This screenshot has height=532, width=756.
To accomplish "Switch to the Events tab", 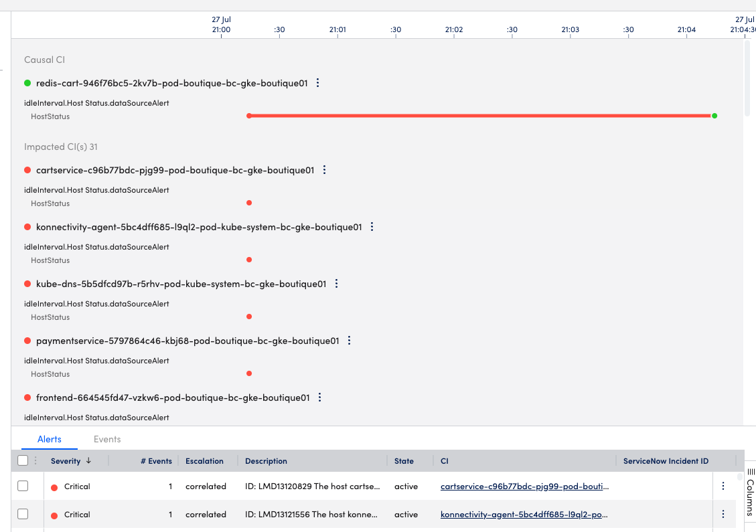I will [107, 439].
